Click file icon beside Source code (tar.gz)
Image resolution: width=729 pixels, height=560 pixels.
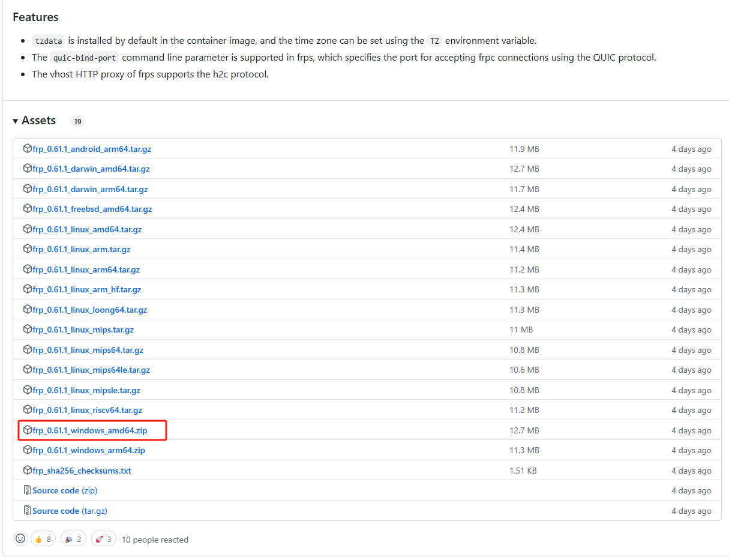(x=28, y=511)
